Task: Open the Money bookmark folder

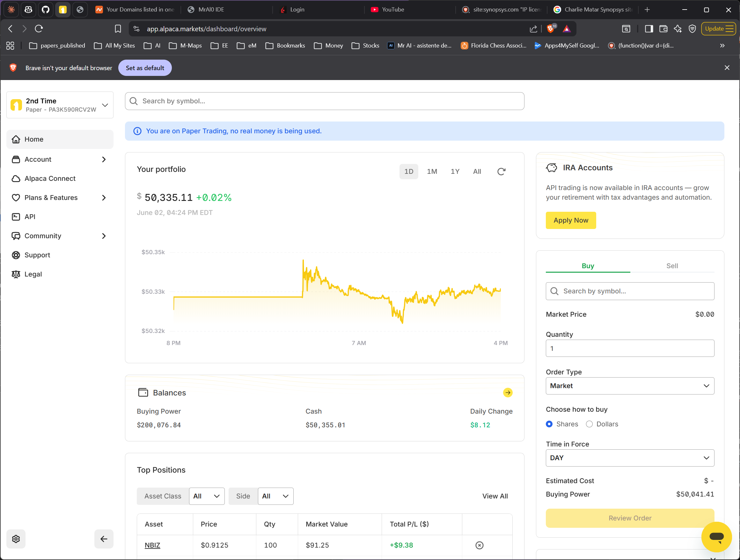Action: pos(328,46)
